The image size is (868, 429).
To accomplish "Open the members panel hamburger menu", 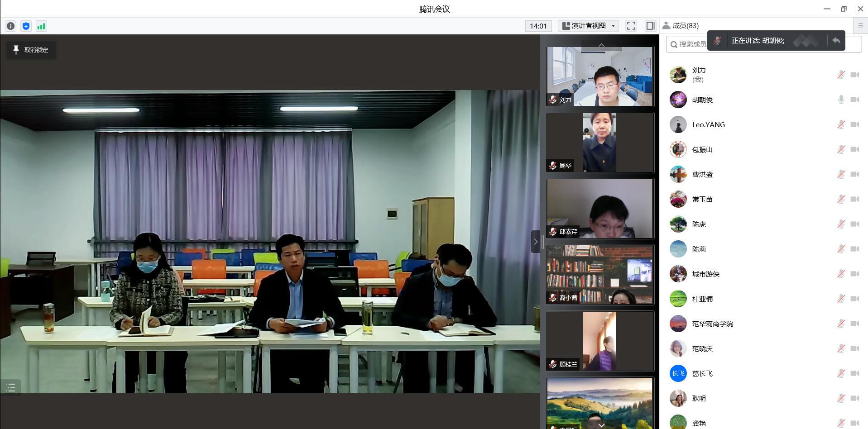I will point(860,26).
